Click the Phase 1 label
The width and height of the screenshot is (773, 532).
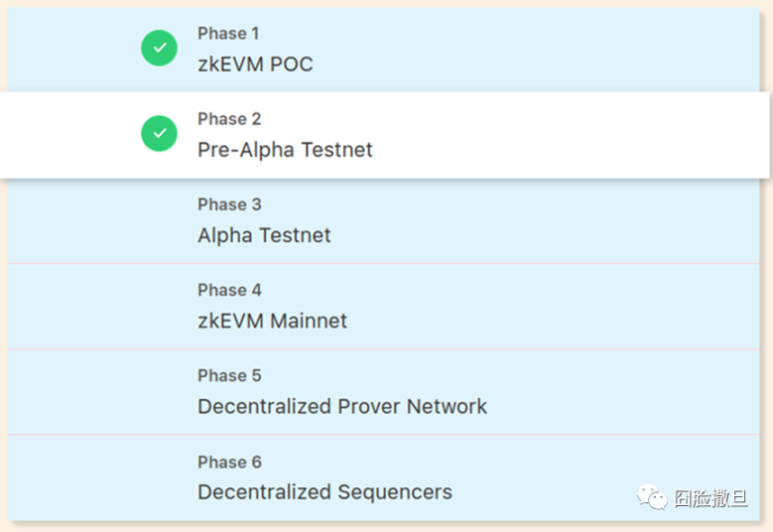pos(229,34)
